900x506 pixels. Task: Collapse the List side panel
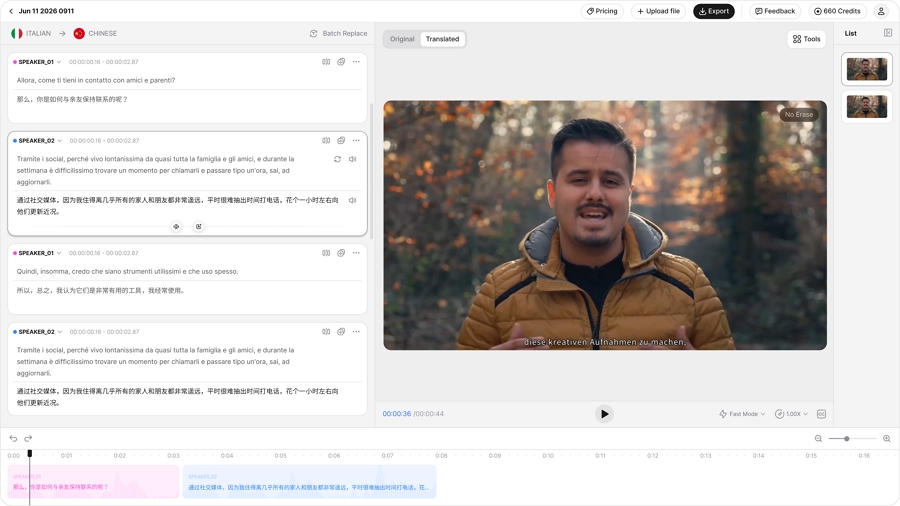tap(888, 33)
